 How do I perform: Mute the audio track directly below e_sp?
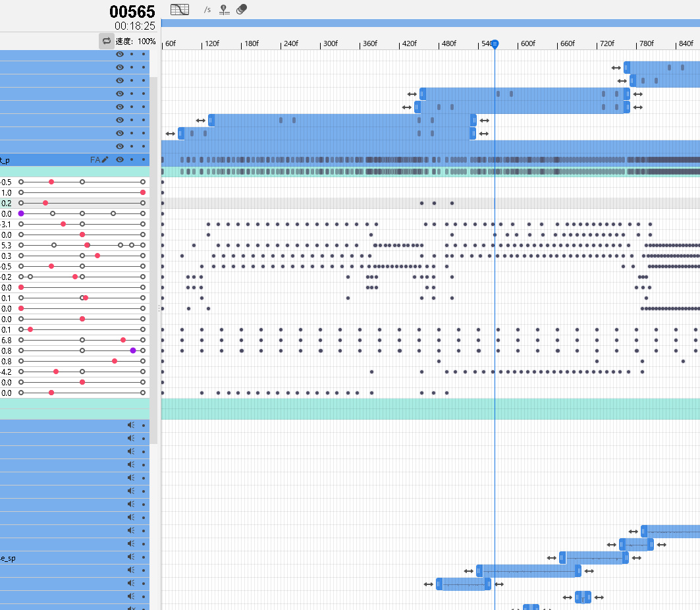[x=131, y=570]
